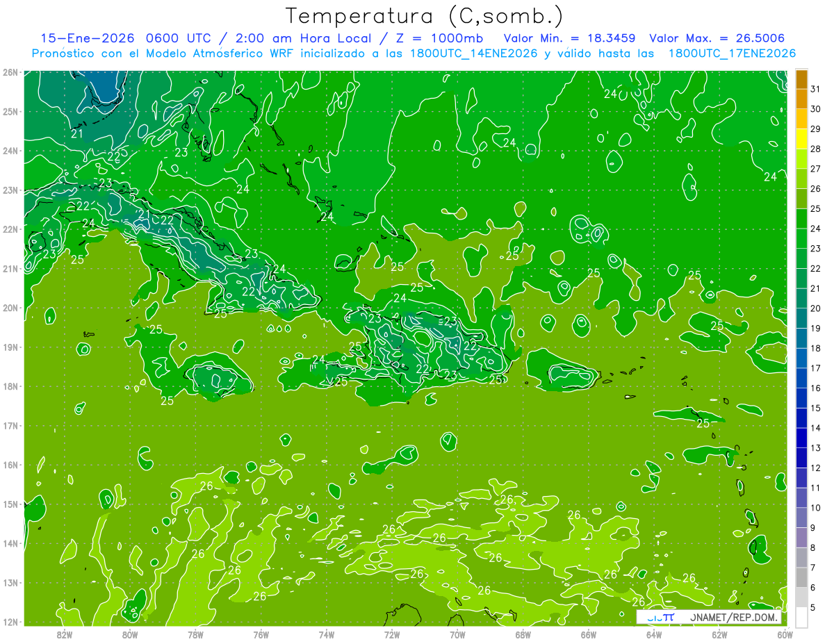The width and height of the screenshot is (834, 644).
Task: Click the "31" label on the color scale
Action: coord(816,89)
